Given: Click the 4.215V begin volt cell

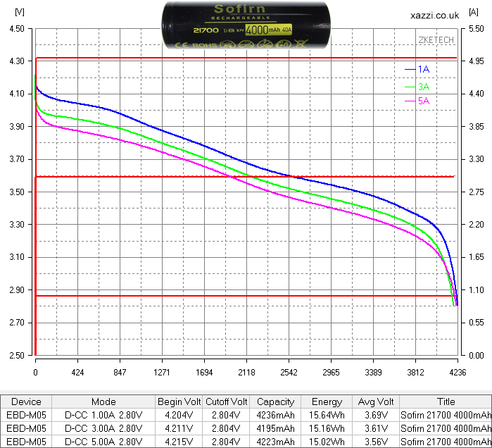Looking at the screenshot, I should pos(179,442).
